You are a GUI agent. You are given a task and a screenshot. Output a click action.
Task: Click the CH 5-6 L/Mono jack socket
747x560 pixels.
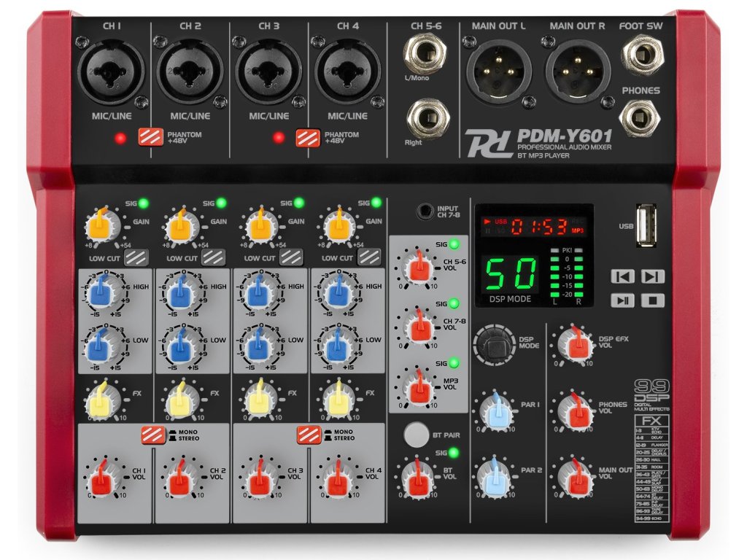(425, 53)
